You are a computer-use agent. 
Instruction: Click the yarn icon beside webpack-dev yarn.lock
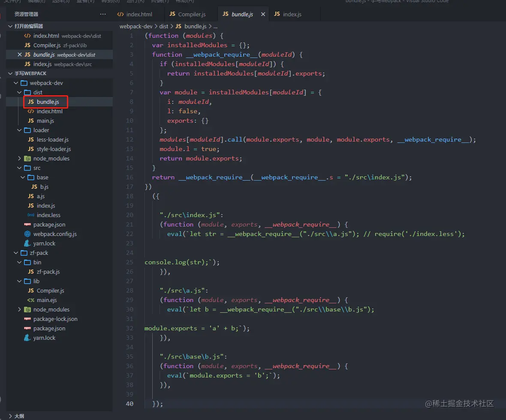[27, 243]
